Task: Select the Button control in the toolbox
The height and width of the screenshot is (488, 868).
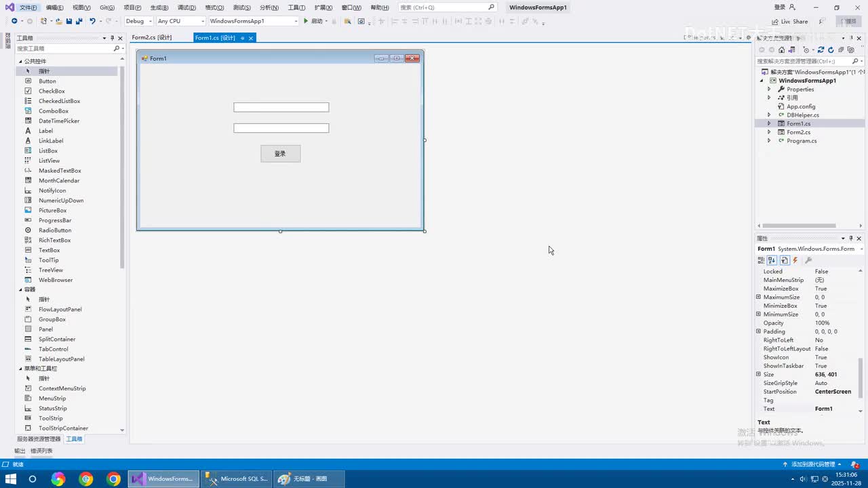Action: (x=47, y=81)
